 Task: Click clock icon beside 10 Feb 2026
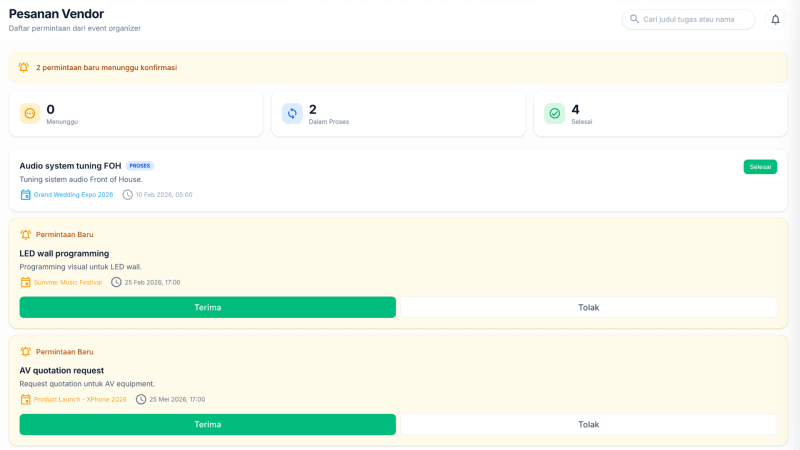coord(127,195)
